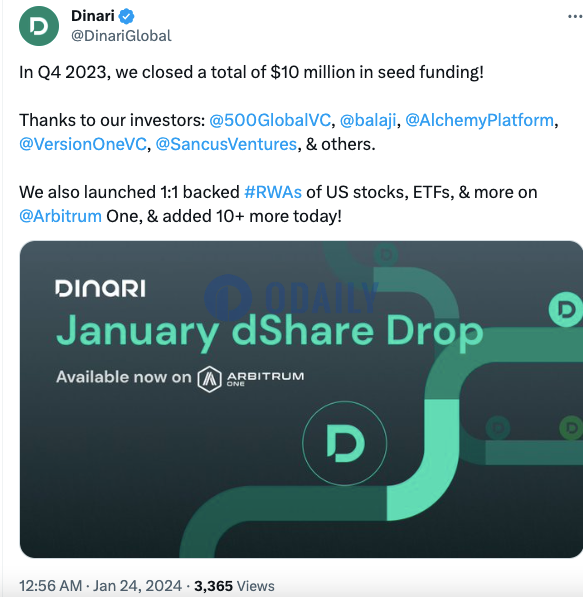583x597 pixels.
Task: Click the @SancusVentures mention
Action: [226, 144]
